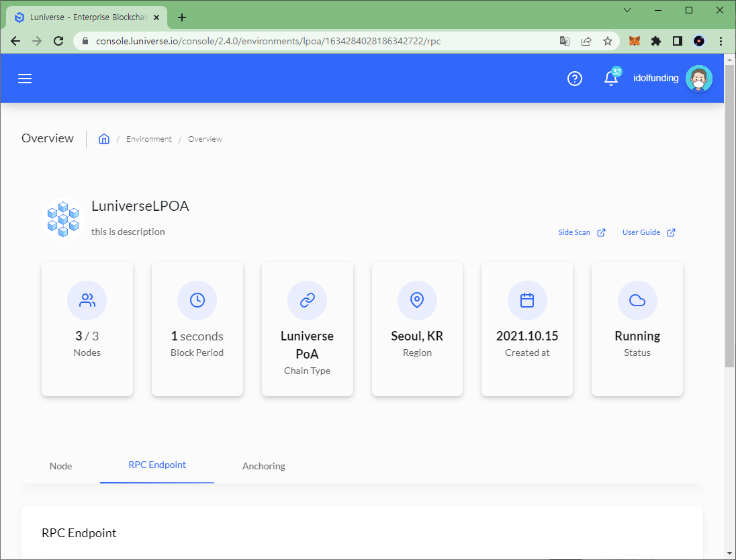This screenshot has height=560, width=736.
Task: Reload the page with refresh button
Action: 58,42
